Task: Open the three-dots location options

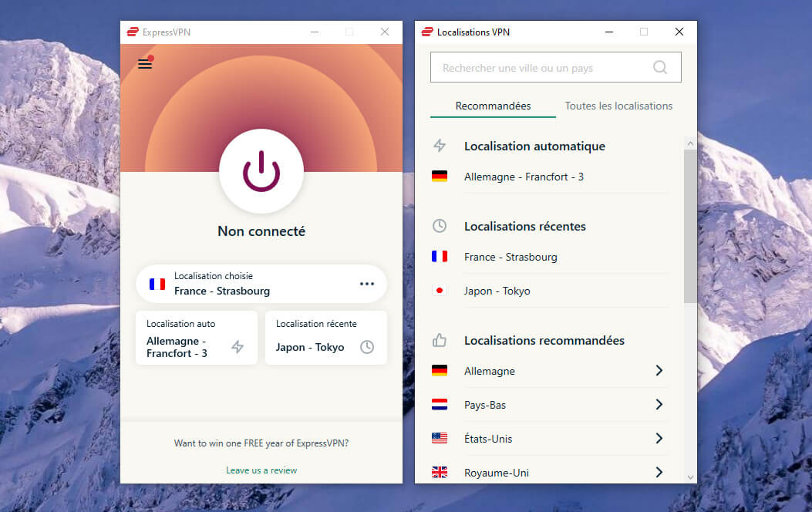Action: 366,284
